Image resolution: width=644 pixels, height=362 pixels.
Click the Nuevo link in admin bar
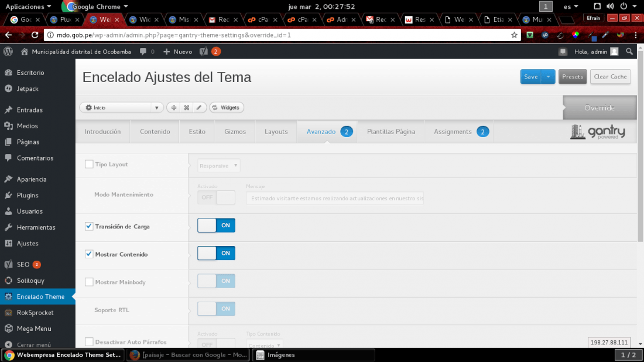coord(178,52)
